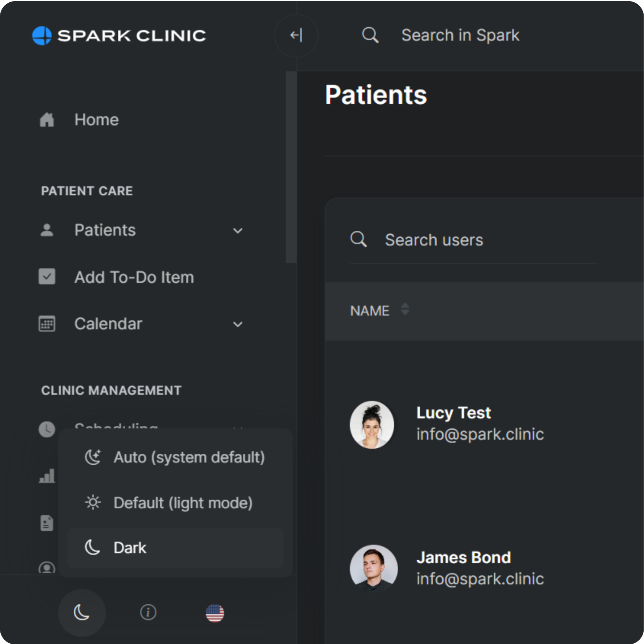Select Default (light mode) theme

click(x=175, y=503)
